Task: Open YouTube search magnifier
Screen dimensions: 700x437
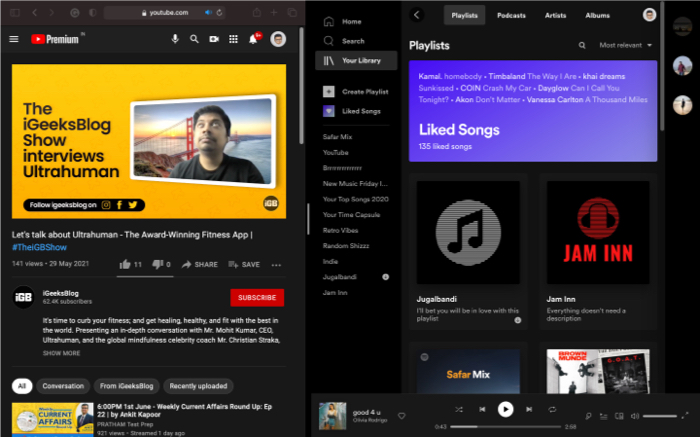Action: tap(194, 39)
